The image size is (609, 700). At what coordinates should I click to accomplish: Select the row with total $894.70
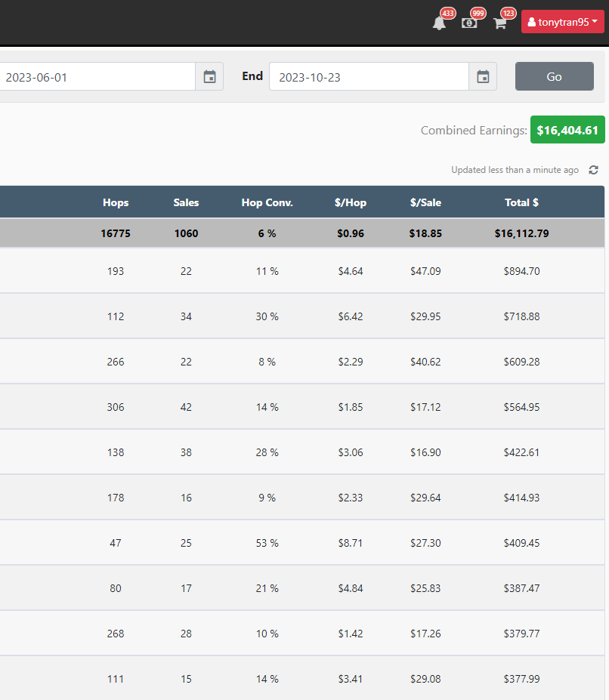302,271
